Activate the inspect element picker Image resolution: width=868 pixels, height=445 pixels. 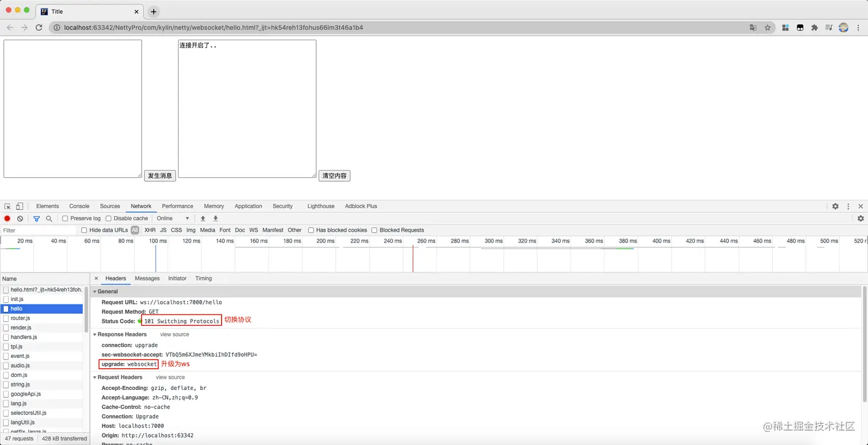pos(7,206)
